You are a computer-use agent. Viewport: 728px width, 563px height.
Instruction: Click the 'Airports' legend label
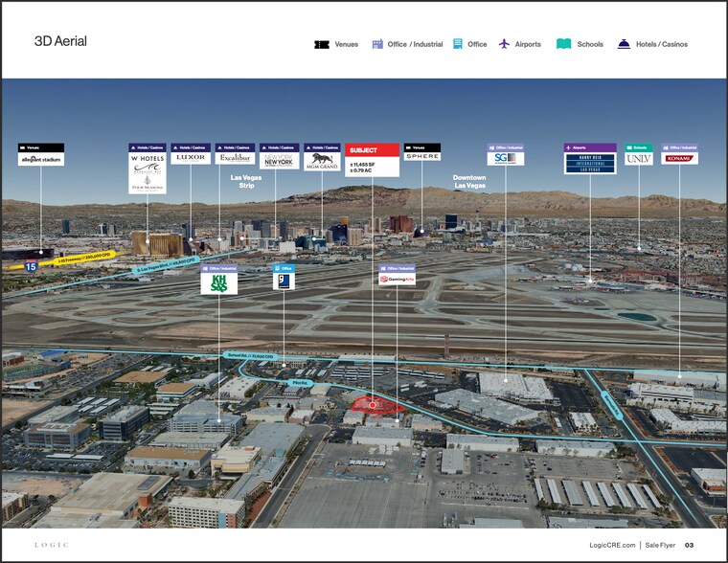click(528, 45)
